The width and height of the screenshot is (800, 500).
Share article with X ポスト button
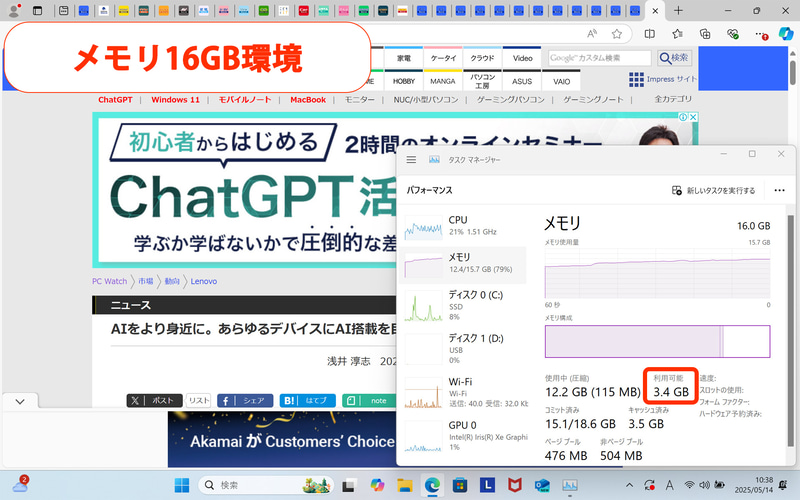[155, 401]
